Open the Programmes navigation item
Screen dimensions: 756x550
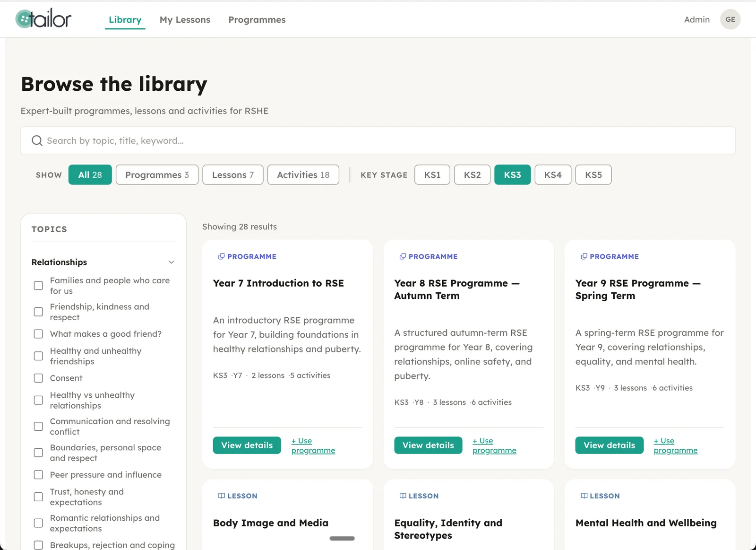click(257, 19)
